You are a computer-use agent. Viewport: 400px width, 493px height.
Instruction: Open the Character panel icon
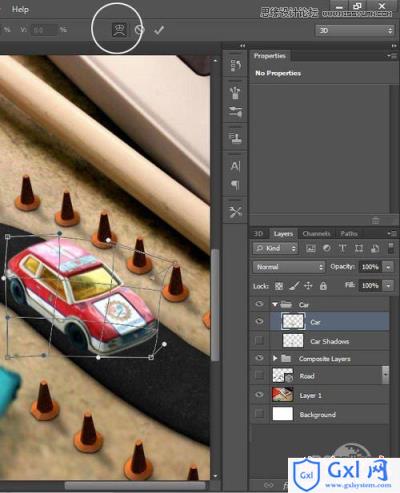235,166
